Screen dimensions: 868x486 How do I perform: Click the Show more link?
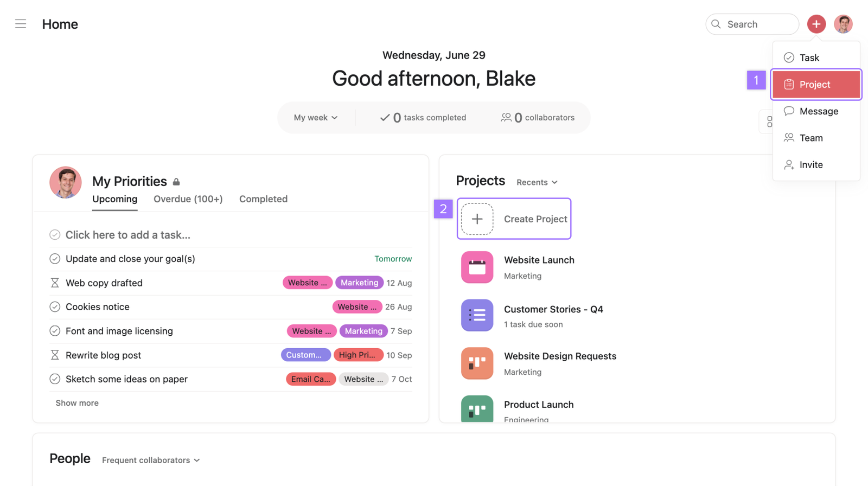pyautogui.click(x=77, y=403)
